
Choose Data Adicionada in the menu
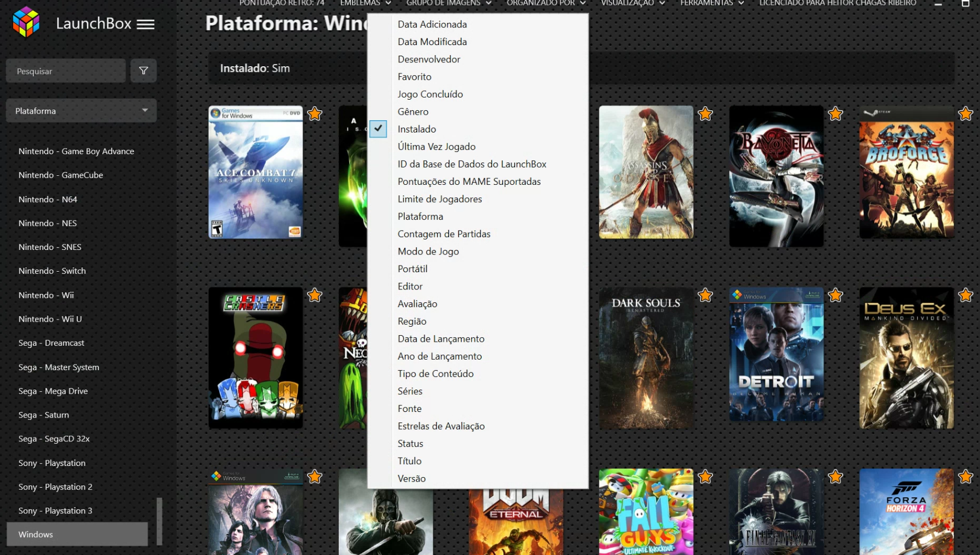tap(432, 24)
